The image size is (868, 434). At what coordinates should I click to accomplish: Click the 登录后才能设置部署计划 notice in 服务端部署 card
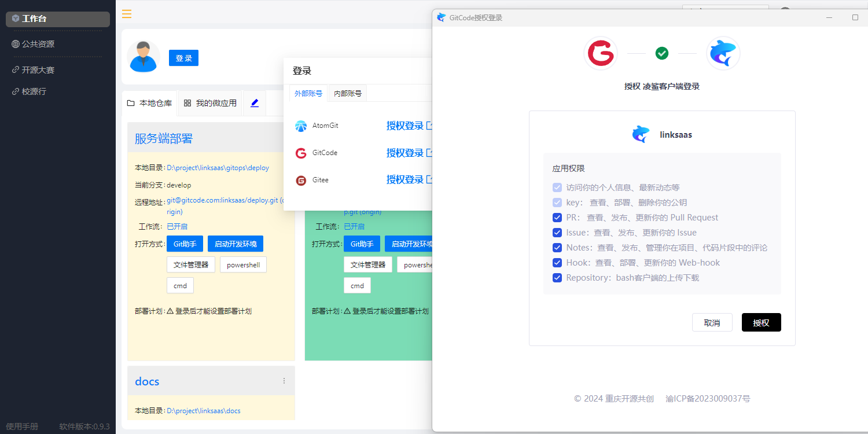pos(214,311)
